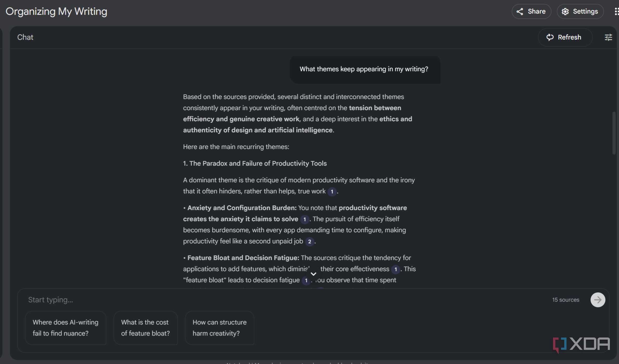
Task: Open citation 1 after "true work"
Action: tap(332, 192)
